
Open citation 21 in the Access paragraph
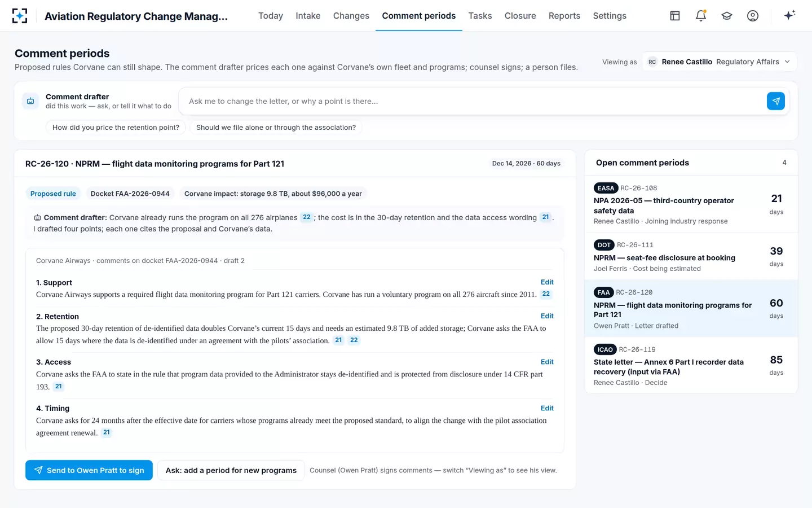click(x=59, y=387)
